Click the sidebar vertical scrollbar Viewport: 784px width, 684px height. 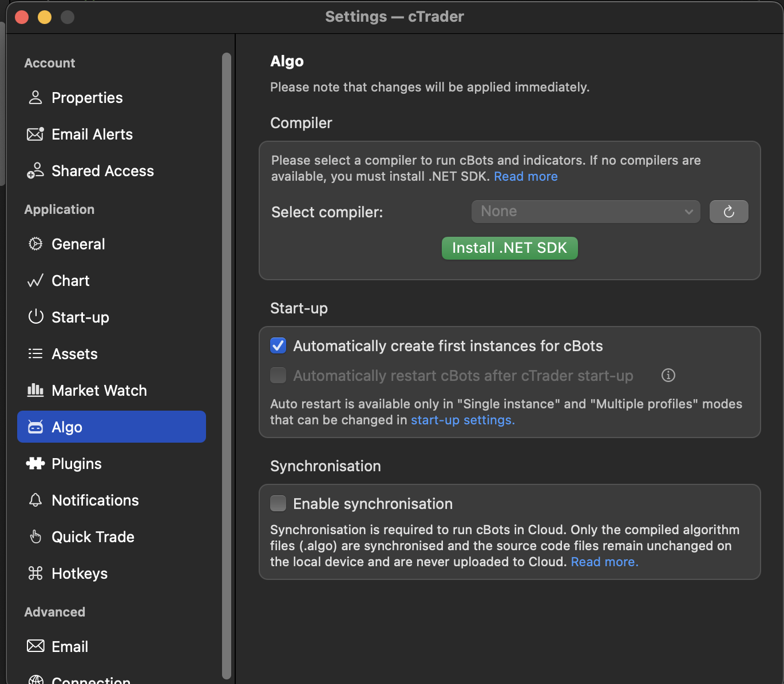227,366
